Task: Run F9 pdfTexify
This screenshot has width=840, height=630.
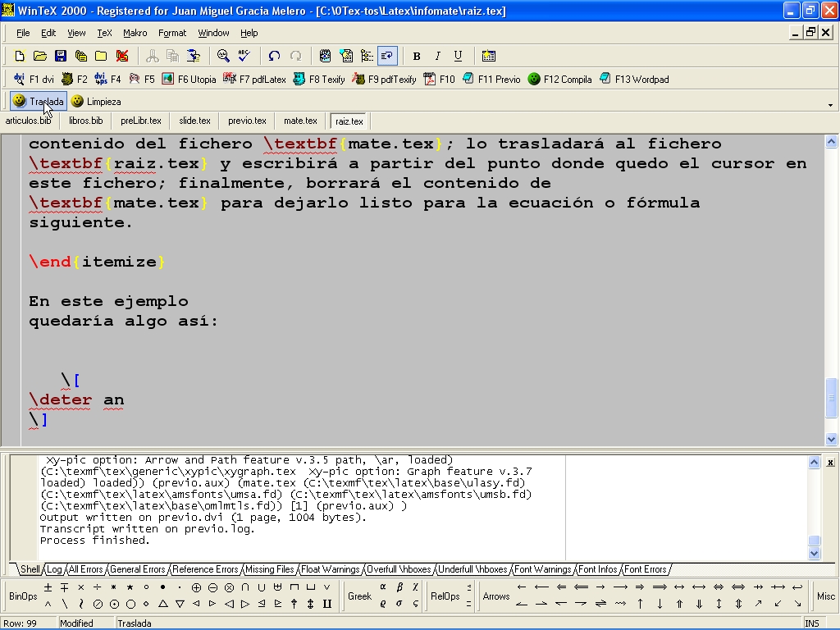Action: click(384, 80)
